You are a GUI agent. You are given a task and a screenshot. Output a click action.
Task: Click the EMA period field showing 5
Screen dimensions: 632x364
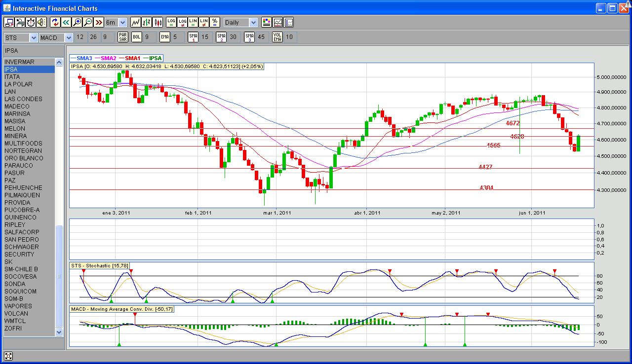pyautogui.click(x=175, y=37)
